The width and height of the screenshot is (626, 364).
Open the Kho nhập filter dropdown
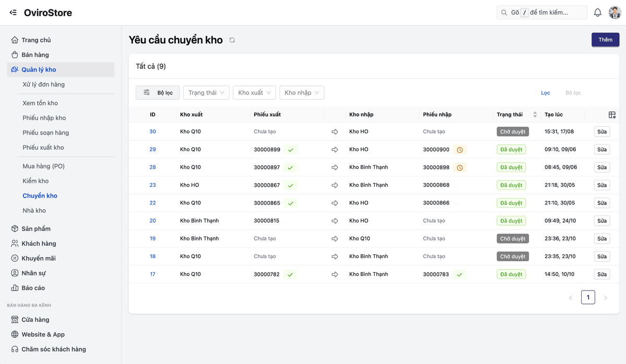point(302,93)
